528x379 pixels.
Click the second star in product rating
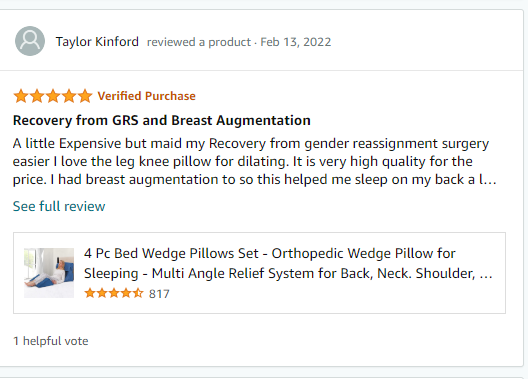tap(102, 293)
